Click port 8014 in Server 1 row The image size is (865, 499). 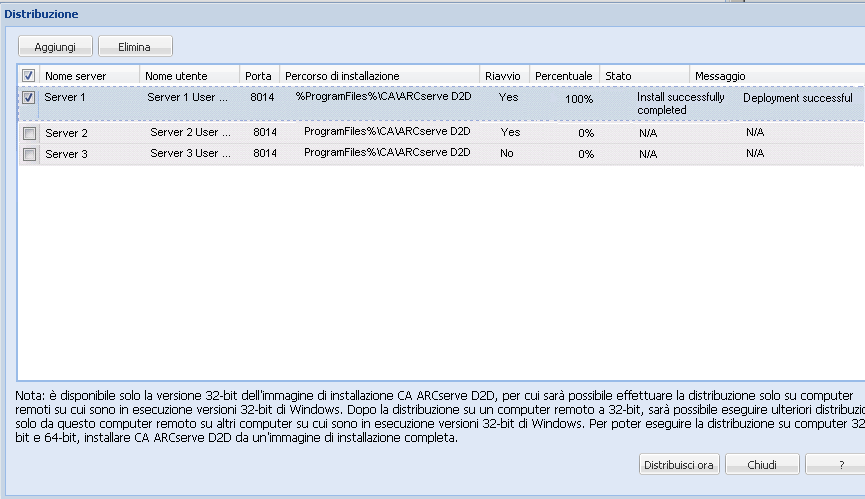262,97
